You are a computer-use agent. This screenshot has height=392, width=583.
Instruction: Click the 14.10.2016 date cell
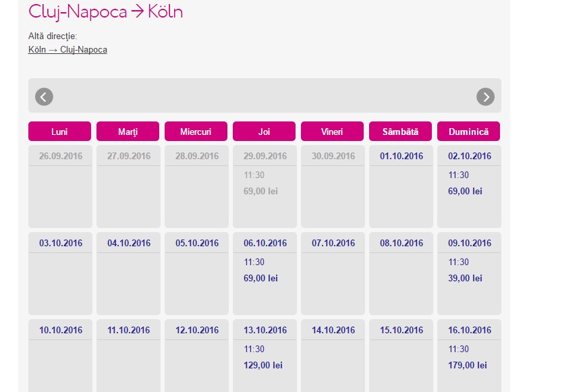[333, 356]
